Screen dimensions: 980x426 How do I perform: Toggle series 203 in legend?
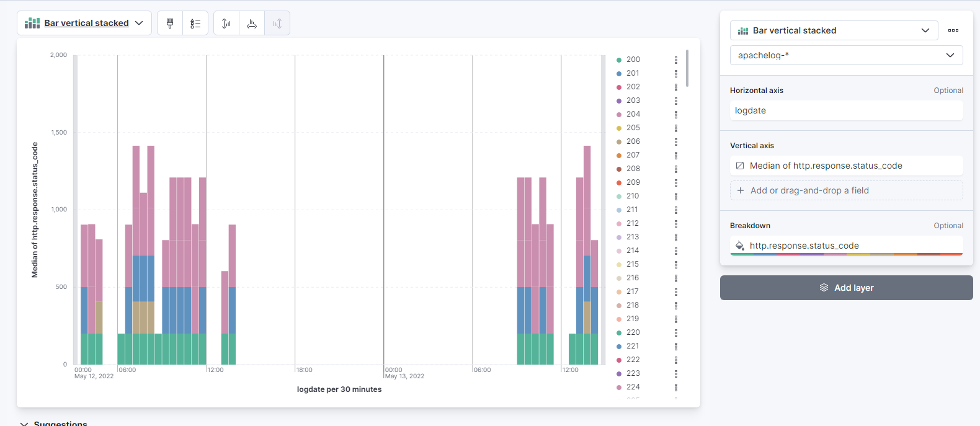(633, 100)
